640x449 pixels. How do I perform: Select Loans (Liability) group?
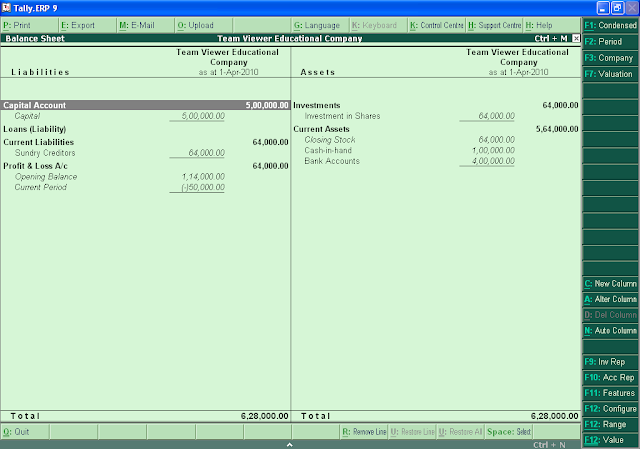(35, 129)
